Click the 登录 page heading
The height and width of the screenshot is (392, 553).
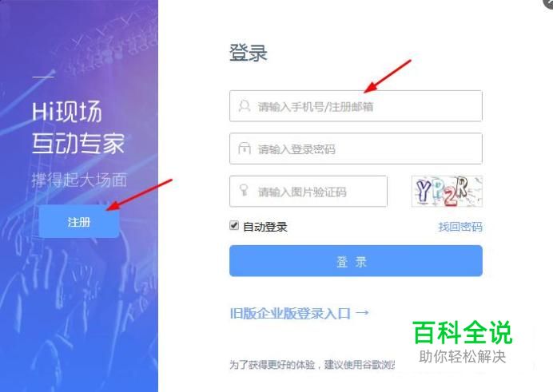click(249, 53)
